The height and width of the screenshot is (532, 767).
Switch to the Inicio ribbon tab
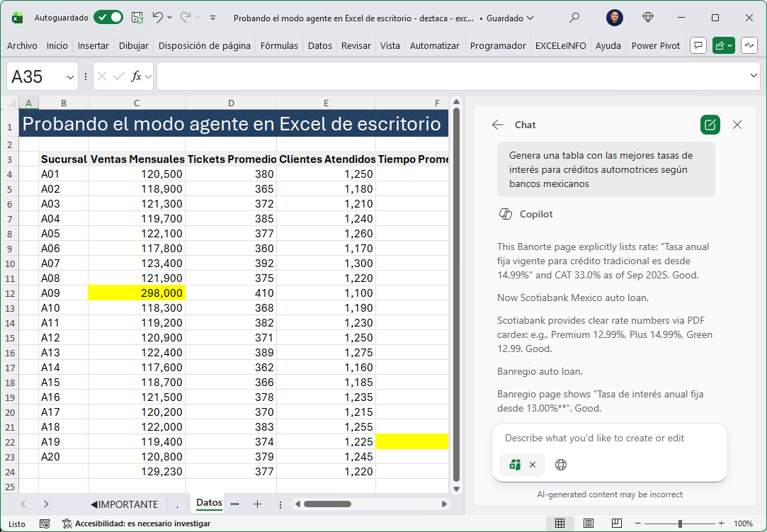(57, 45)
